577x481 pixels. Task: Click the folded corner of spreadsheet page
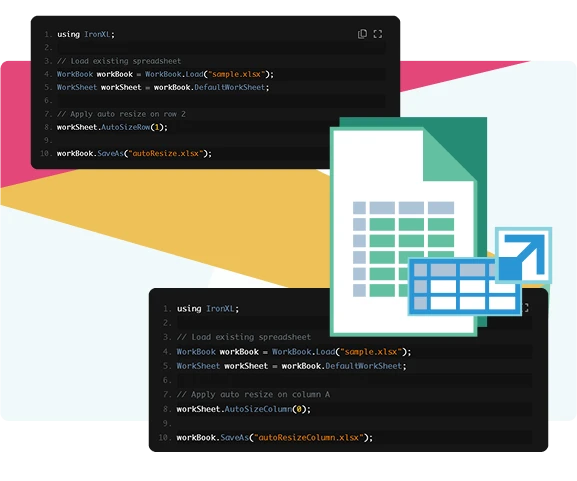[x=450, y=156]
